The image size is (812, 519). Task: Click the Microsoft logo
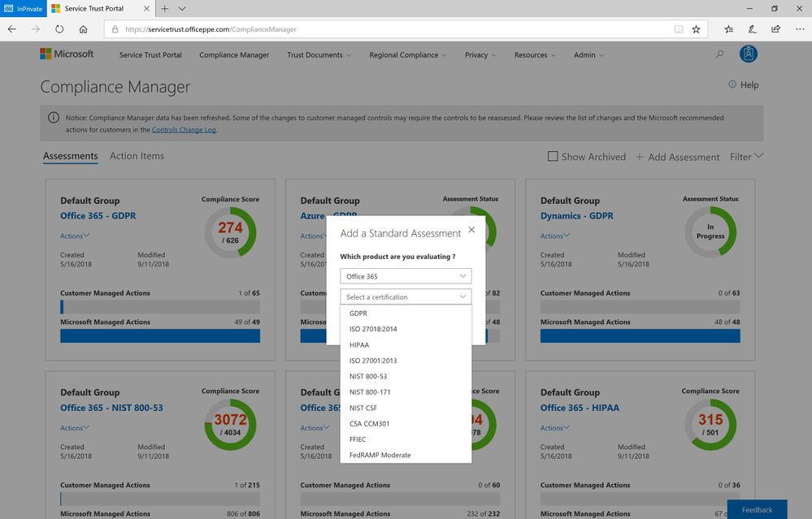pos(67,54)
